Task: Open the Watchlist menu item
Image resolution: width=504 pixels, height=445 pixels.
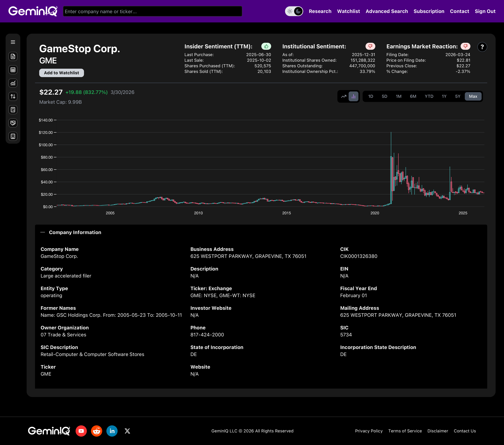Action: pos(348,11)
